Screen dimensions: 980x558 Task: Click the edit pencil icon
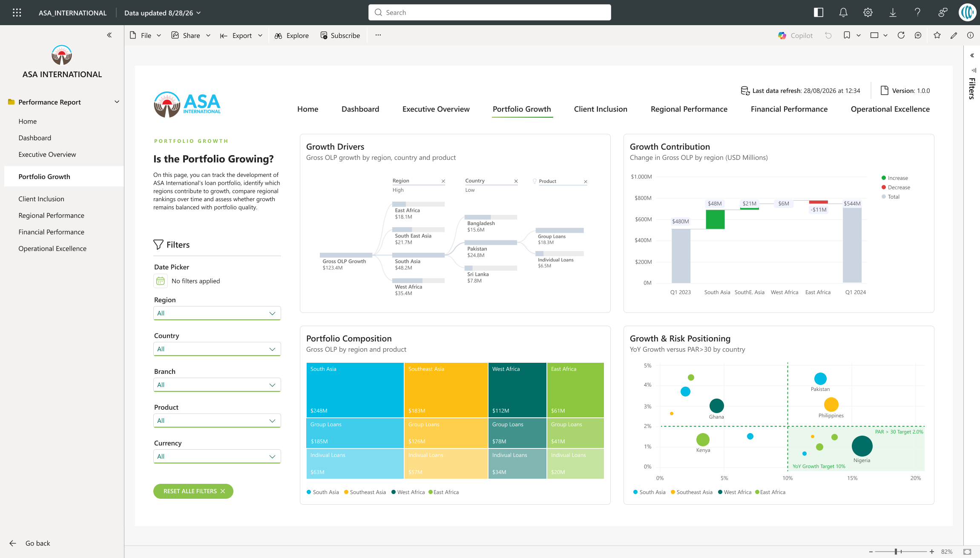954,35
